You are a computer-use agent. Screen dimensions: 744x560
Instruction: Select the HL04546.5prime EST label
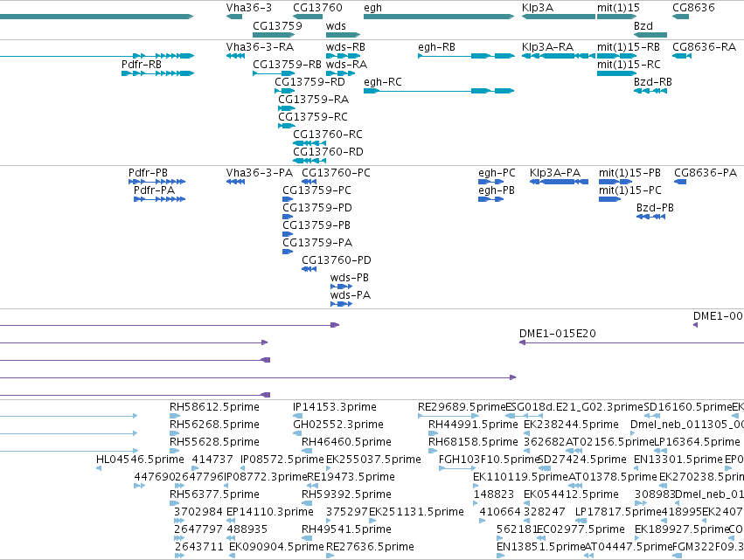(140, 460)
